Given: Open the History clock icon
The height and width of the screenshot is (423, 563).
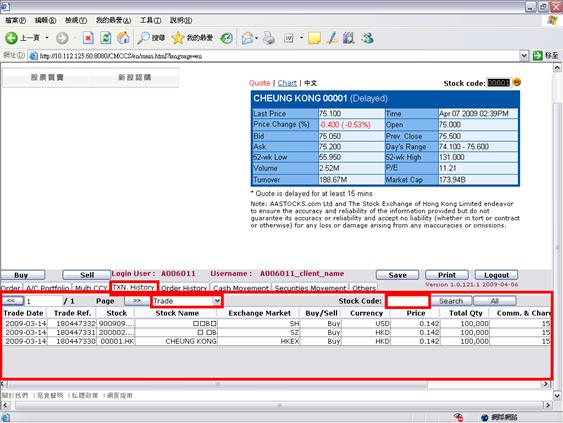Looking at the screenshot, I should coord(226,38).
